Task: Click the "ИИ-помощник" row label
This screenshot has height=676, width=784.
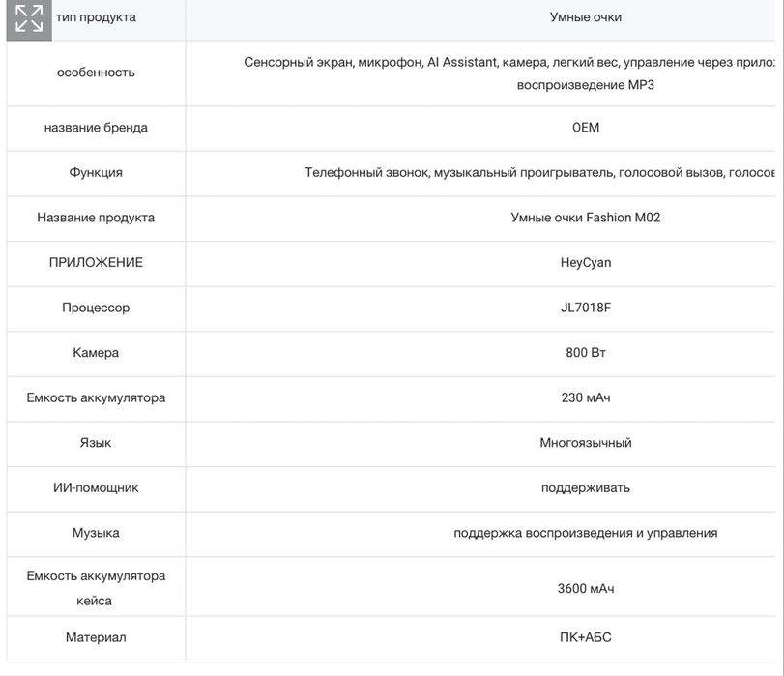Action: tap(96, 487)
